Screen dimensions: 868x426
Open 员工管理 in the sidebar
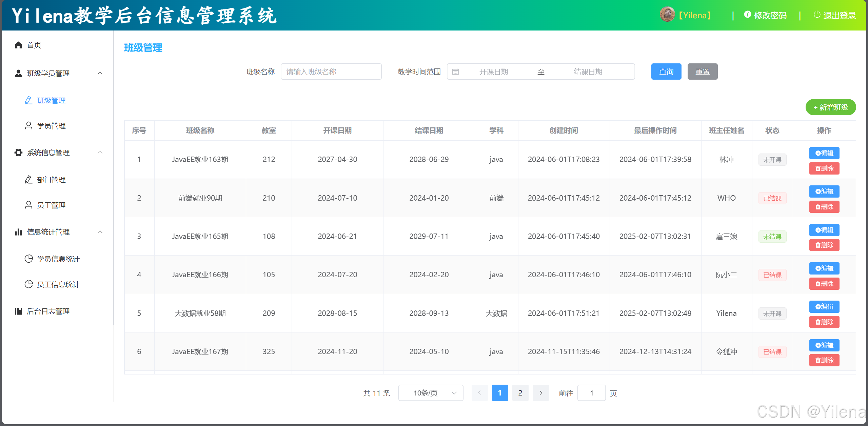click(x=51, y=205)
